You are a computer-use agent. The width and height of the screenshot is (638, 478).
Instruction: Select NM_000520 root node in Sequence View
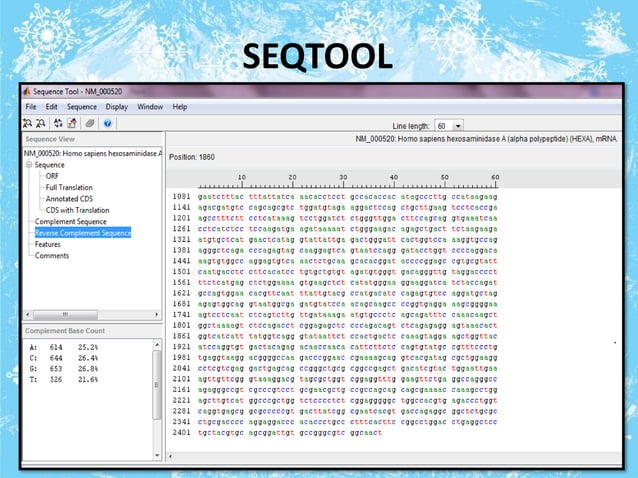[x=93, y=153]
